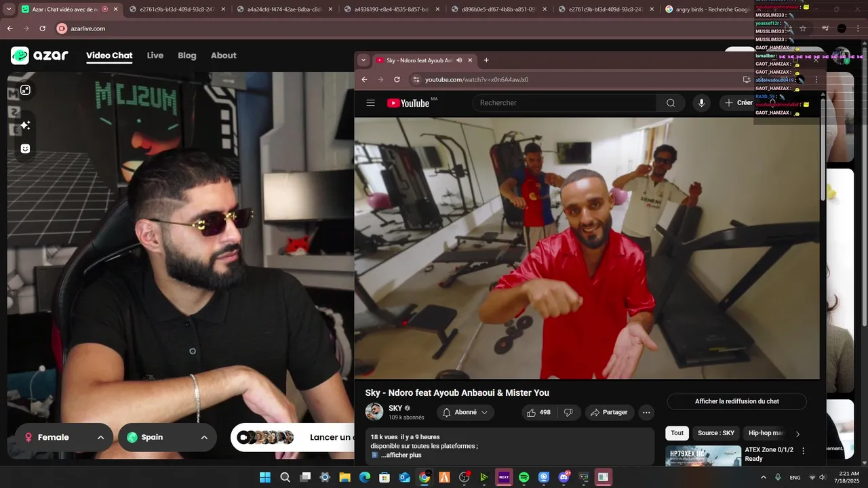Go to the YouTube home logo

pos(409,103)
